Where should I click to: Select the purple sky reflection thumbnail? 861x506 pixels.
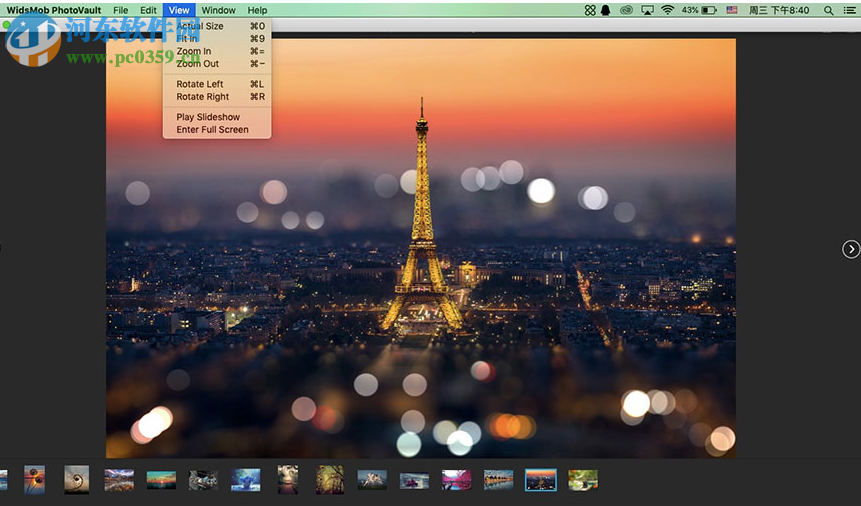[x=119, y=480]
